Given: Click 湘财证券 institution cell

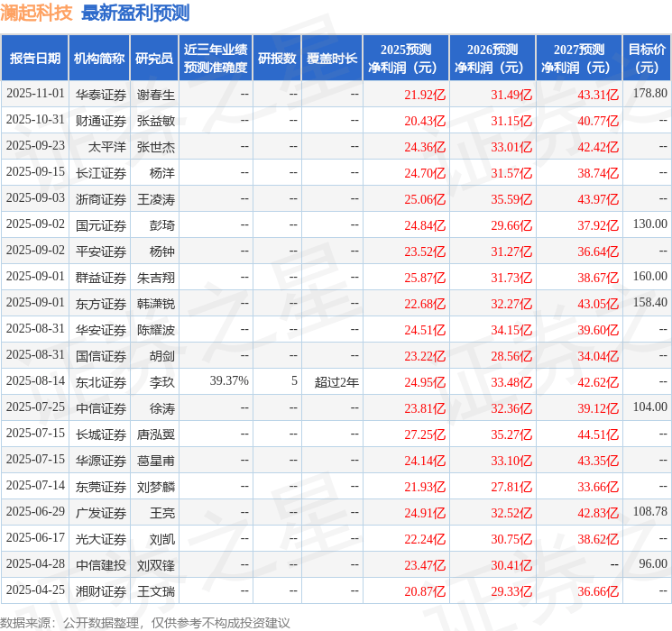Looking at the screenshot, I should [101, 591].
